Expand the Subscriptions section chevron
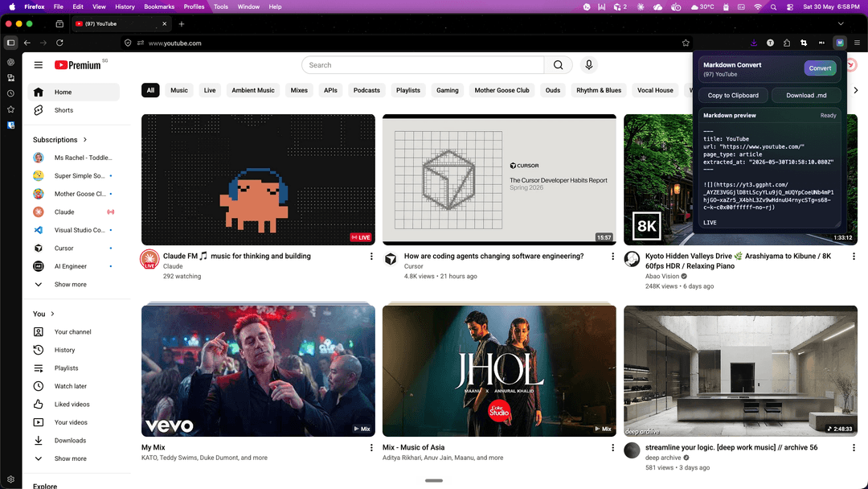Image resolution: width=868 pixels, height=489 pixels. pos(85,140)
